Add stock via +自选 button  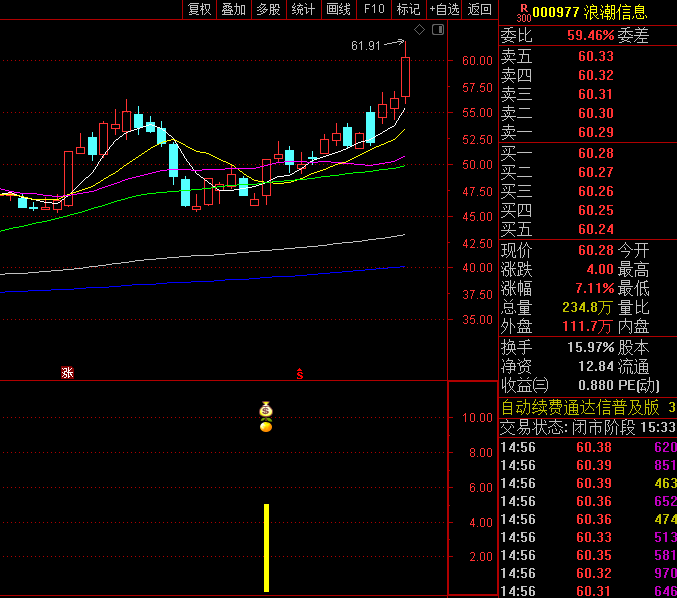(444, 9)
